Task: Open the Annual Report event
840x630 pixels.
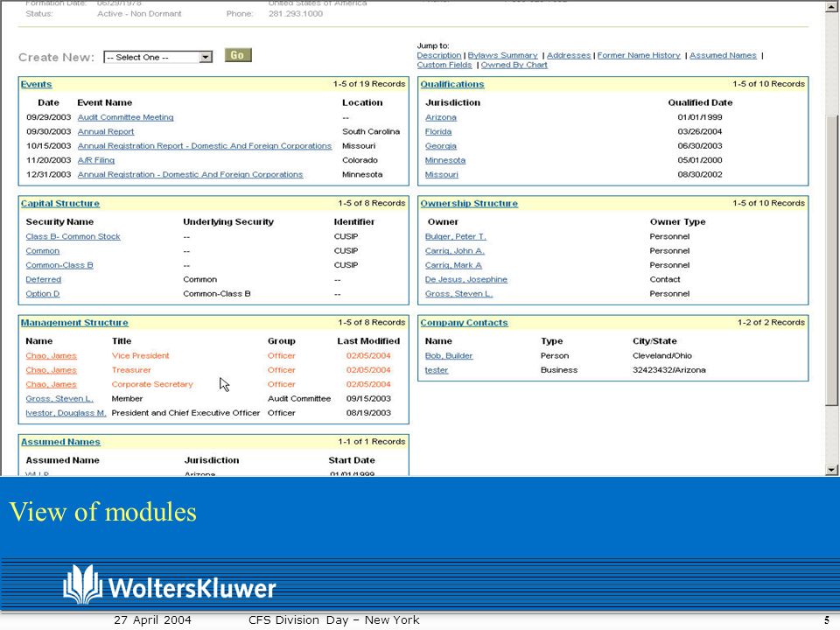Action: [x=106, y=132]
